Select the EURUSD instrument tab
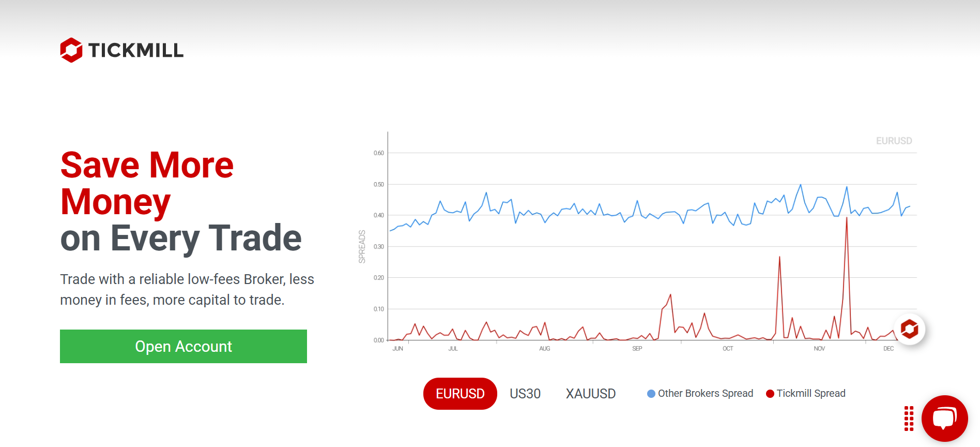 tap(460, 394)
